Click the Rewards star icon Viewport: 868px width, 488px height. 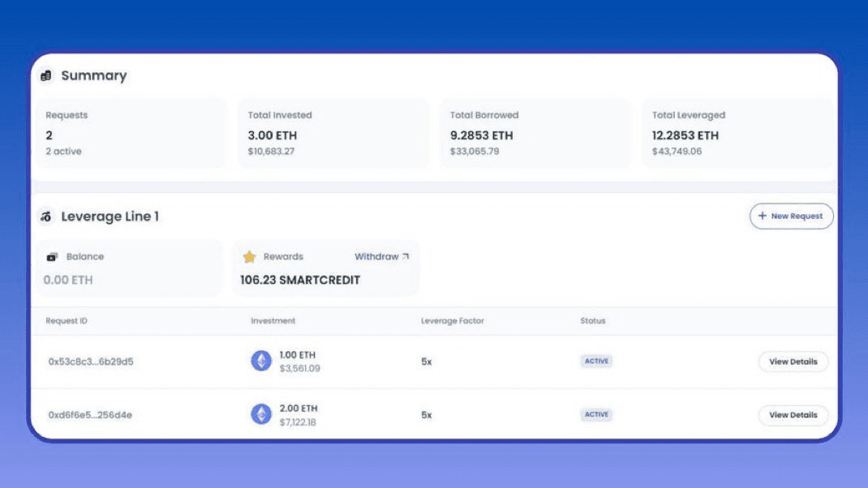click(x=249, y=257)
